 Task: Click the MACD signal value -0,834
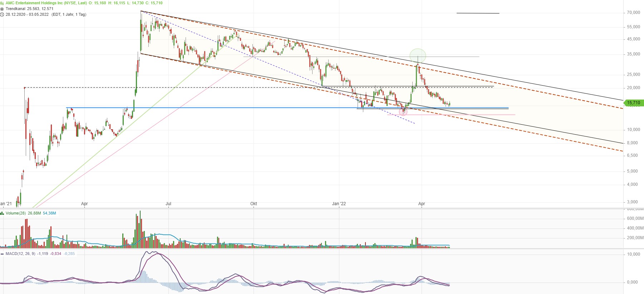[x=55, y=254]
